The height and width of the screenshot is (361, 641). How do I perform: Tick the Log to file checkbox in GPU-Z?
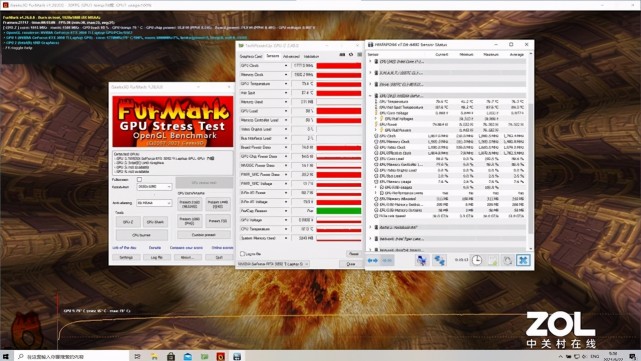point(242,254)
